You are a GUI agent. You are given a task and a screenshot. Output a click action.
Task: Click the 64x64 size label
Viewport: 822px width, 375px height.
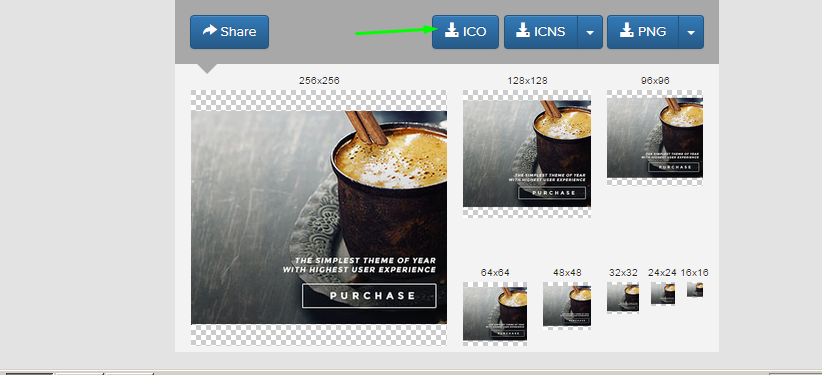point(495,273)
